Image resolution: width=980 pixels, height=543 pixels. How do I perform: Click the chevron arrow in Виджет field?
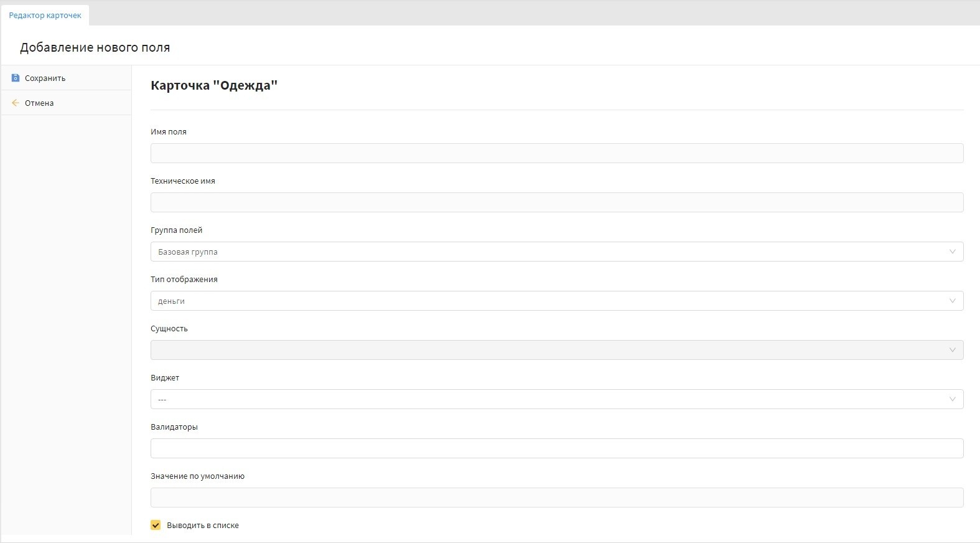(952, 399)
